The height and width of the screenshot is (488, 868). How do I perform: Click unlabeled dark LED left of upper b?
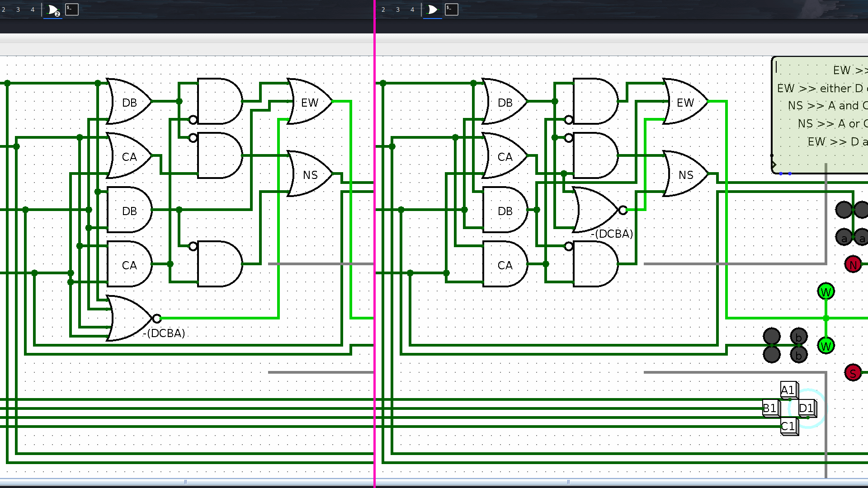[x=772, y=337]
